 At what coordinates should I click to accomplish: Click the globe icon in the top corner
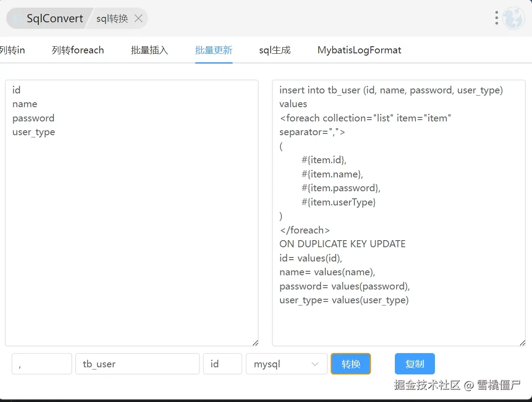(514, 18)
